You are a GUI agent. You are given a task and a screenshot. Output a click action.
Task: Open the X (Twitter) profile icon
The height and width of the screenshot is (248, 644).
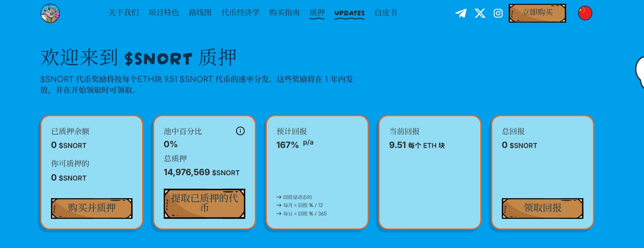click(480, 13)
